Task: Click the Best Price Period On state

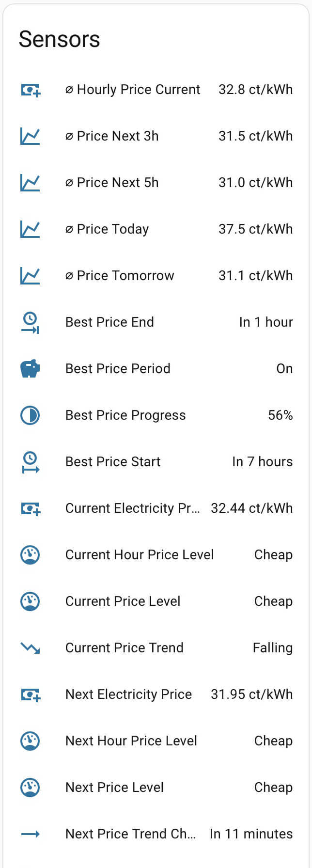Action: (x=284, y=369)
